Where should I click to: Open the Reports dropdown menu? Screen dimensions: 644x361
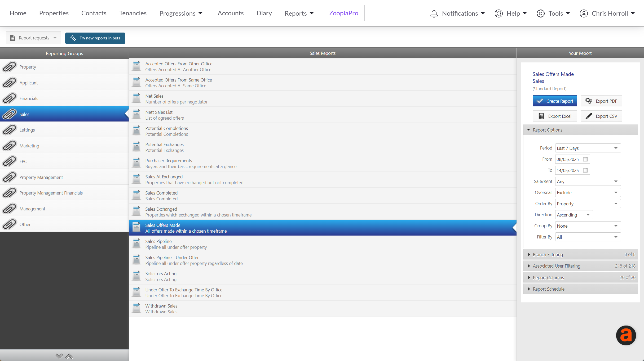click(299, 13)
